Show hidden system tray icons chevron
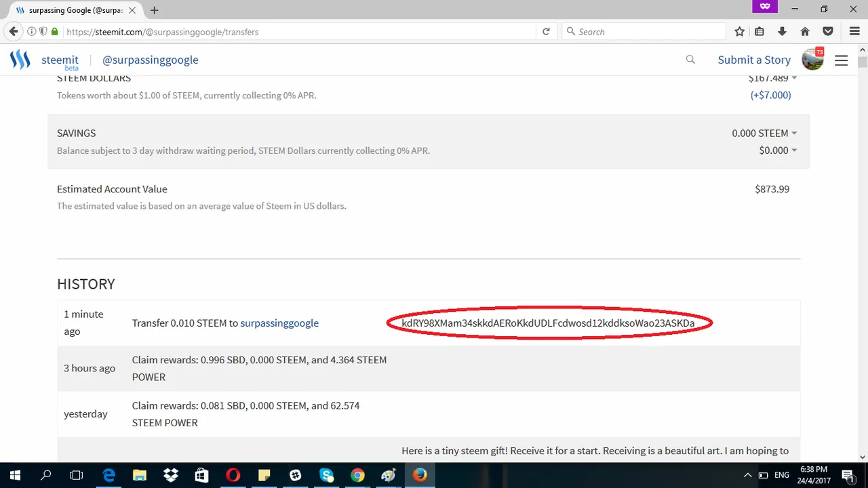 pyautogui.click(x=747, y=475)
